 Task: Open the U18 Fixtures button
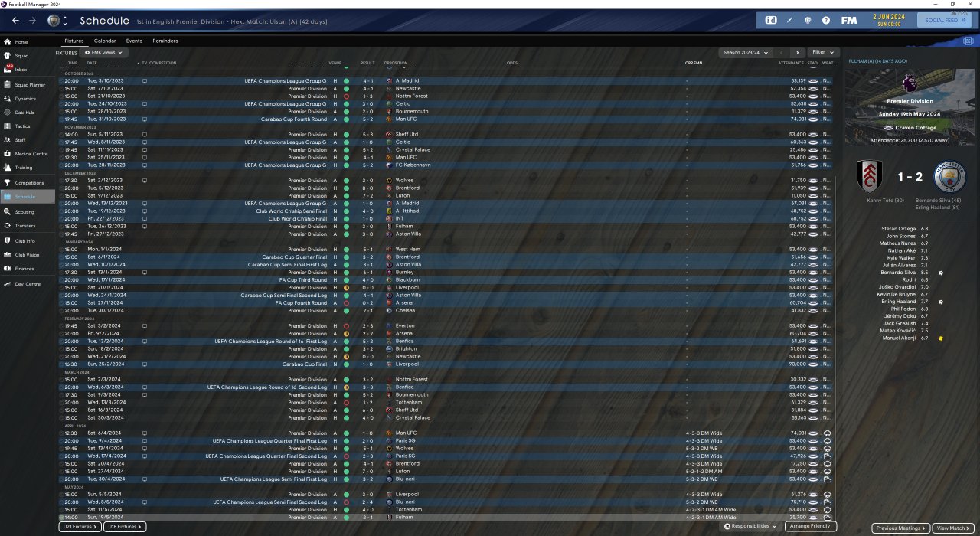(125, 527)
